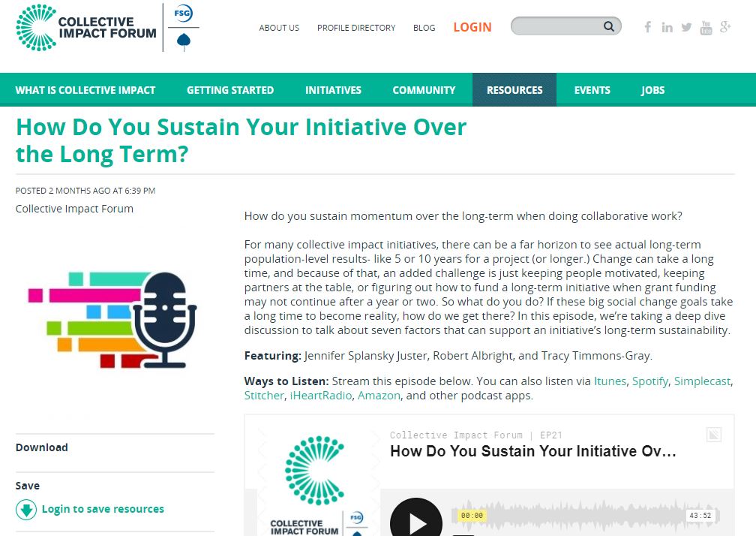756x536 pixels.
Task: Click the Collective Impact Forum logo
Action: (86, 27)
